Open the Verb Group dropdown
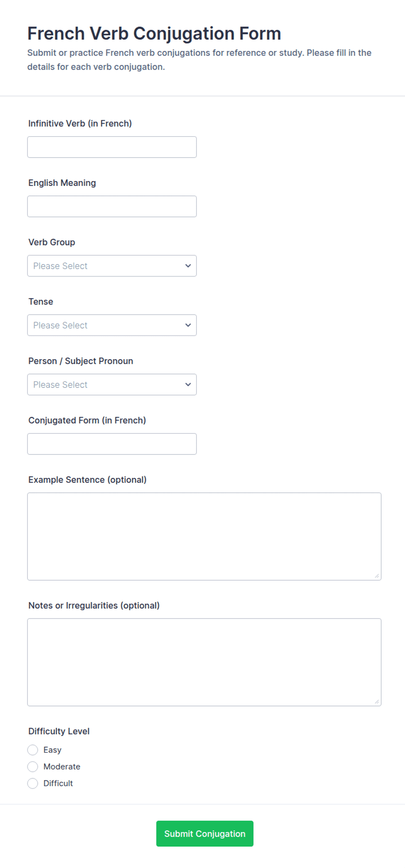The height and width of the screenshot is (868, 405). 112,266
